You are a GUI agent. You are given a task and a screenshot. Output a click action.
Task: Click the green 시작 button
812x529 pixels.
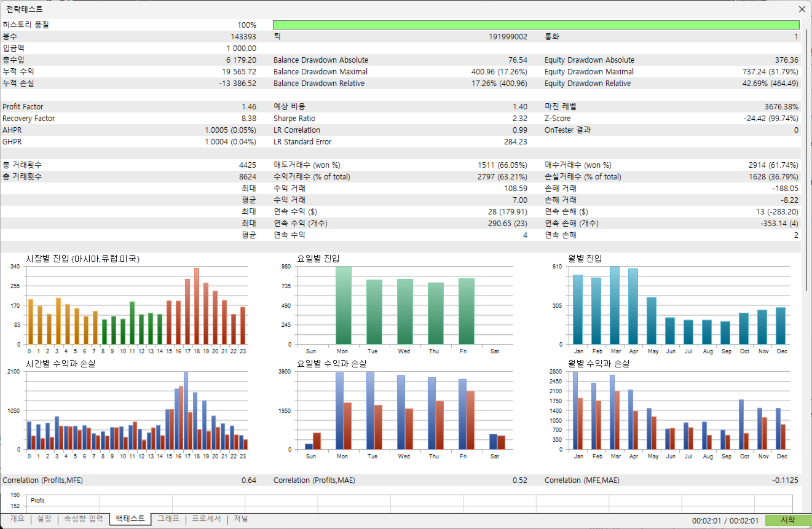pos(787,520)
